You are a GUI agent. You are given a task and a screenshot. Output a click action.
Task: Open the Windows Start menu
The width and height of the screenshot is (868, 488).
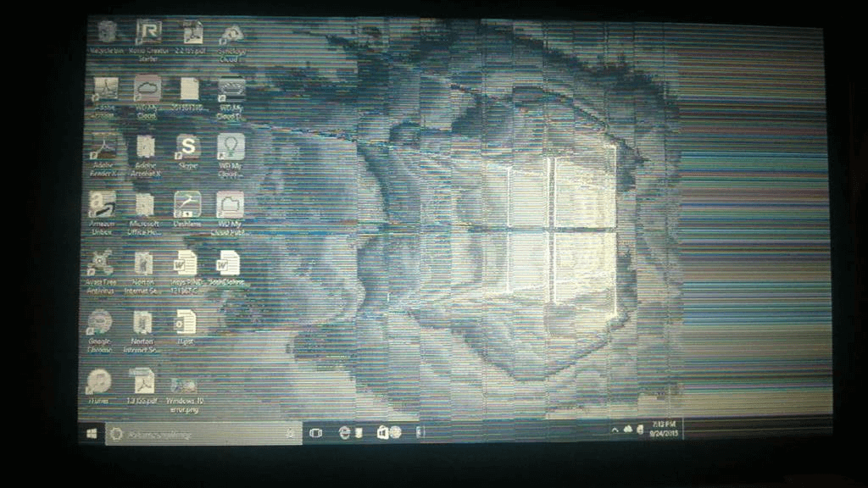(x=92, y=434)
